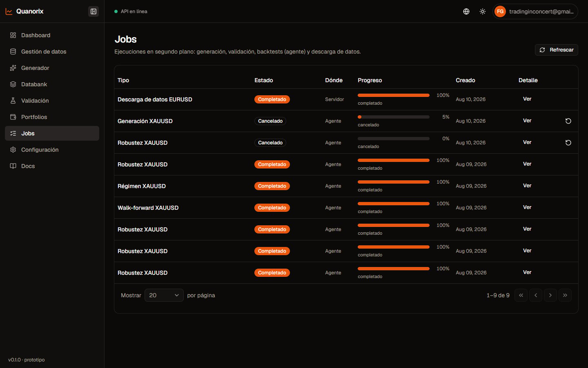The width and height of the screenshot is (588, 368).
Task: Click the Cancelado badge for Generación XAUUSD
Action: [270, 121]
